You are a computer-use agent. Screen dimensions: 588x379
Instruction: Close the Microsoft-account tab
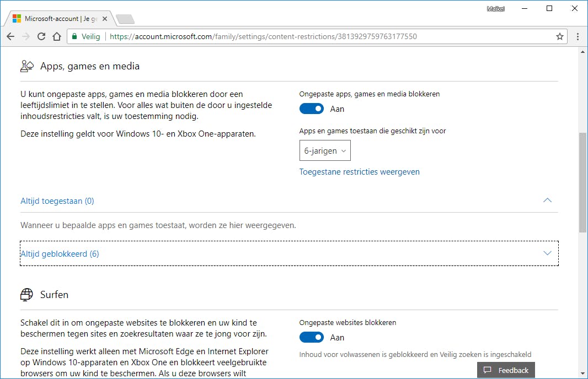point(105,19)
